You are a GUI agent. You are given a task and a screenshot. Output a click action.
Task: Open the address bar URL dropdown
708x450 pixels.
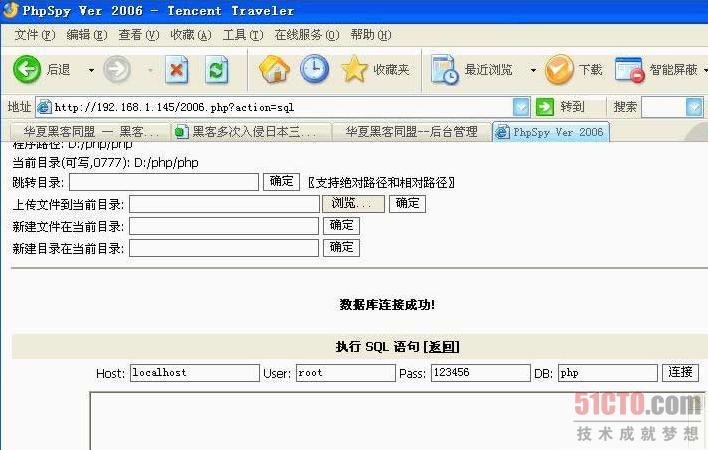521,107
